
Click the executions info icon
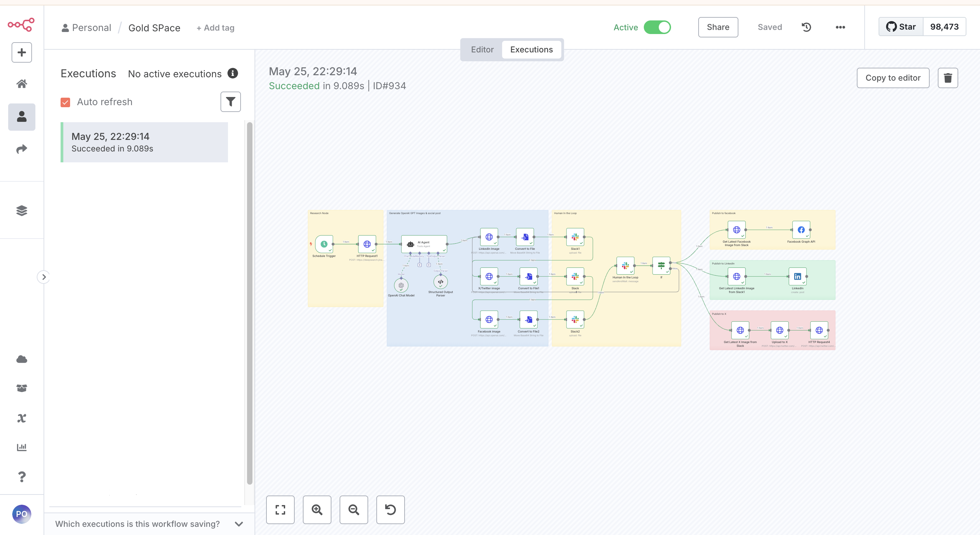(232, 73)
